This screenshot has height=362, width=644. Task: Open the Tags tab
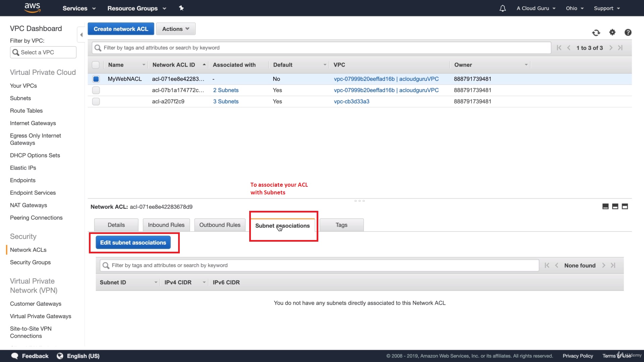341,225
